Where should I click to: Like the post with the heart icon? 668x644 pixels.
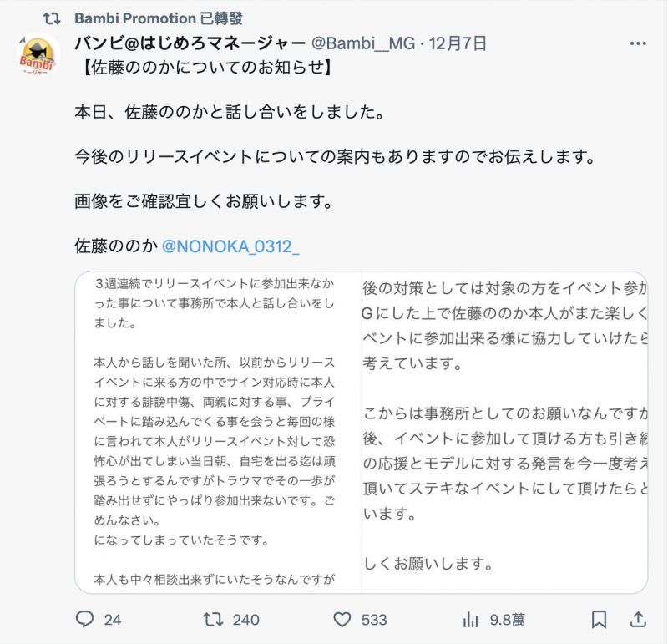(342, 620)
